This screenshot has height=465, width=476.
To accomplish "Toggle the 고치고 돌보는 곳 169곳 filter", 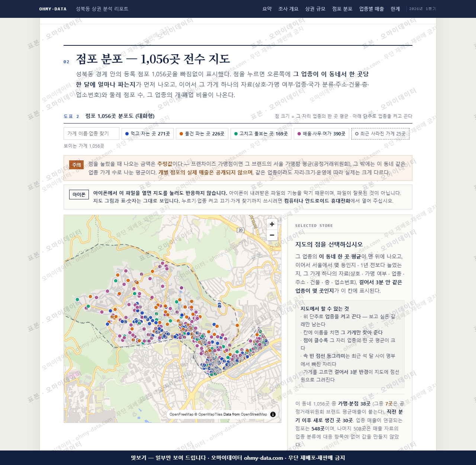I will [x=261, y=134].
